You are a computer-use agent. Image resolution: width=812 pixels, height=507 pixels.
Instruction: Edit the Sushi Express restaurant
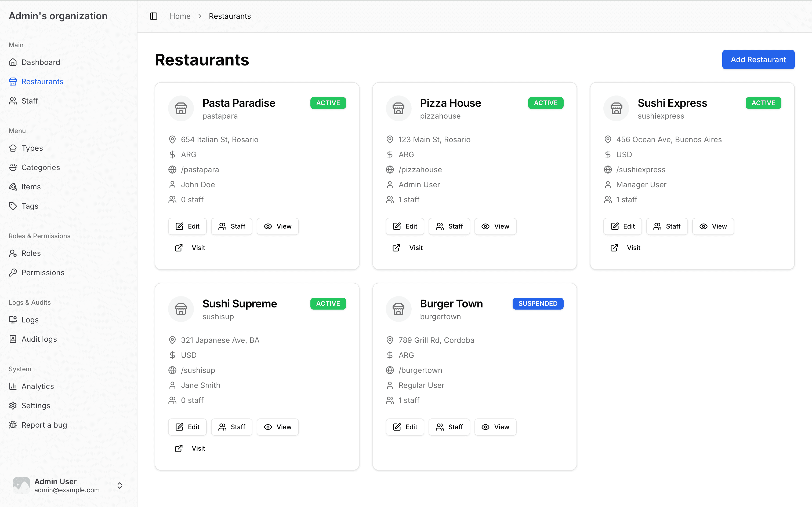coord(622,226)
